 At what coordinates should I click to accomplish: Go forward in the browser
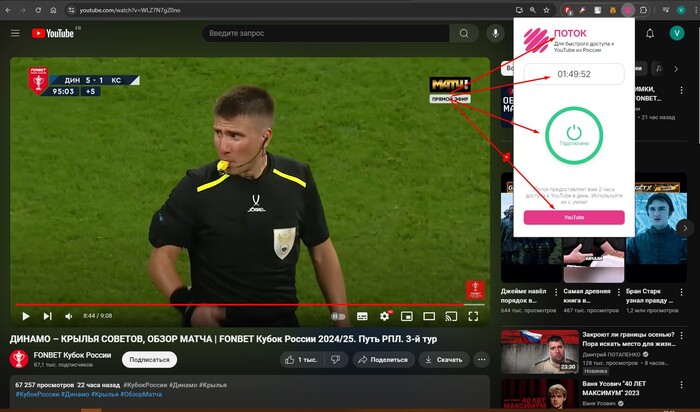[23, 10]
